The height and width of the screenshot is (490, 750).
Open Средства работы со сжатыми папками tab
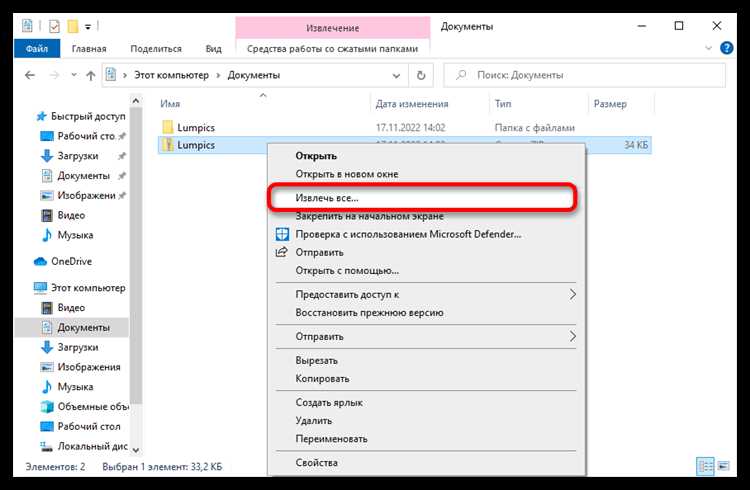click(332, 49)
